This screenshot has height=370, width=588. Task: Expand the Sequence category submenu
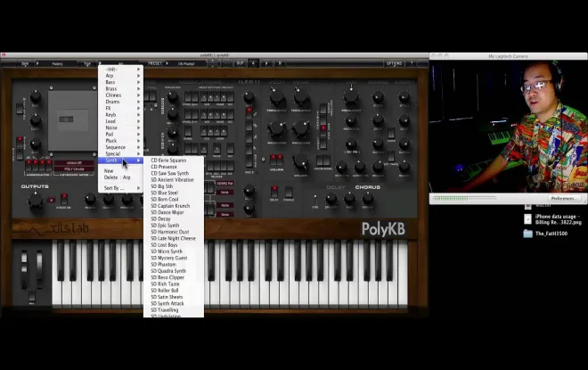click(120, 147)
